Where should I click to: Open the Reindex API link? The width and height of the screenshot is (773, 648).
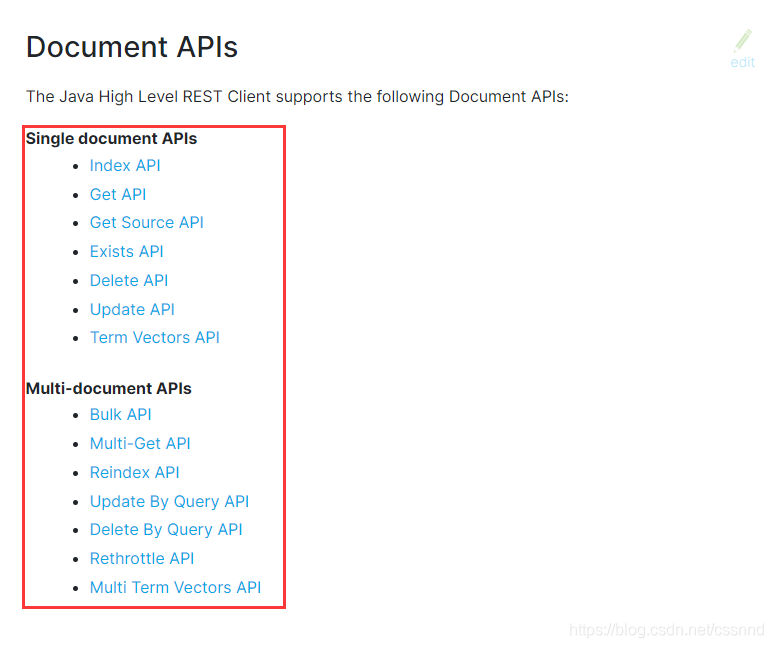[x=134, y=472]
